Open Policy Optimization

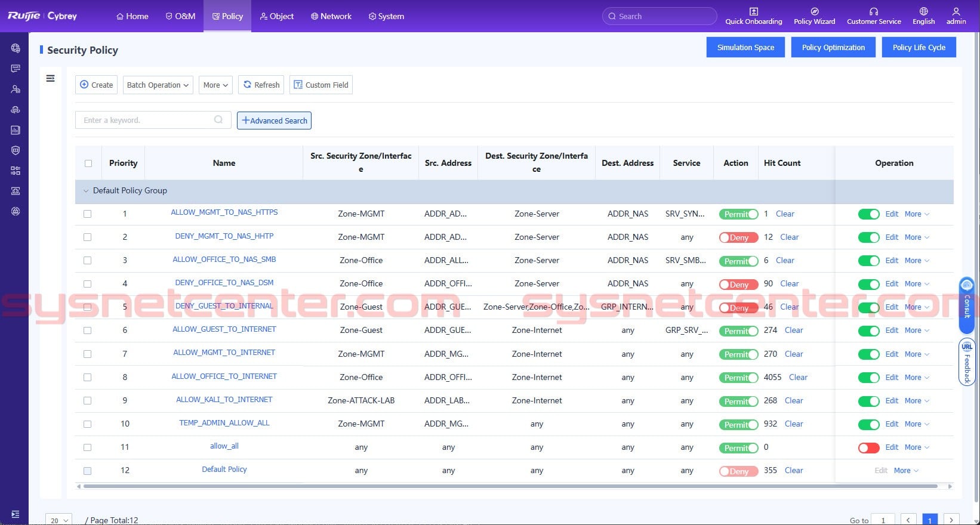(x=833, y=47)
